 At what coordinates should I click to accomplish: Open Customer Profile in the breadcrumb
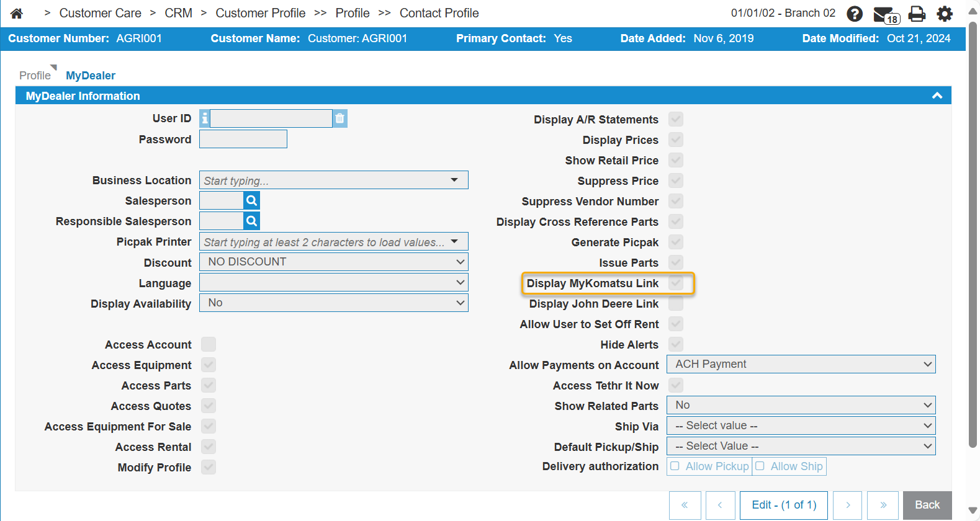(x=260, y=13)
